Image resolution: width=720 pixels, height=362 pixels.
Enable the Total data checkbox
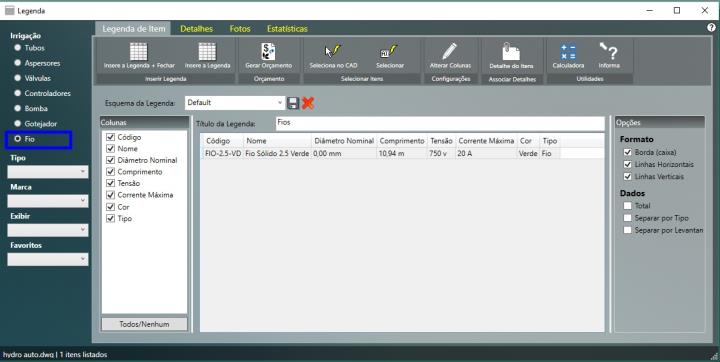627,206
